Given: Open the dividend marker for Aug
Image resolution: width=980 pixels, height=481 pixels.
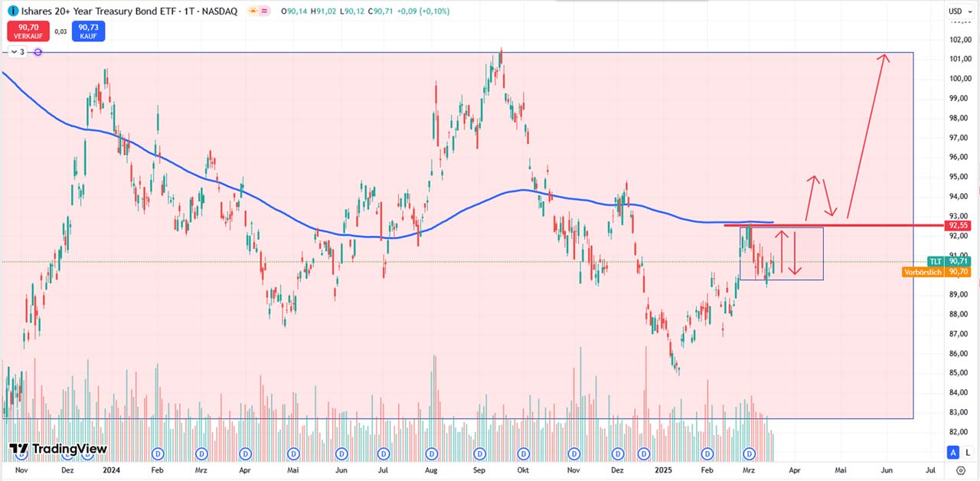Looking at the screenshot, I should pos(431,453).
